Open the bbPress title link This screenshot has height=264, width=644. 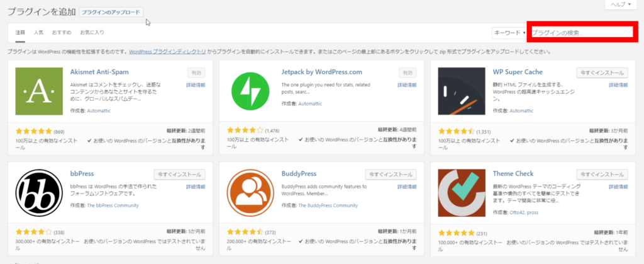pyautogui.click(x=82, y=173)
